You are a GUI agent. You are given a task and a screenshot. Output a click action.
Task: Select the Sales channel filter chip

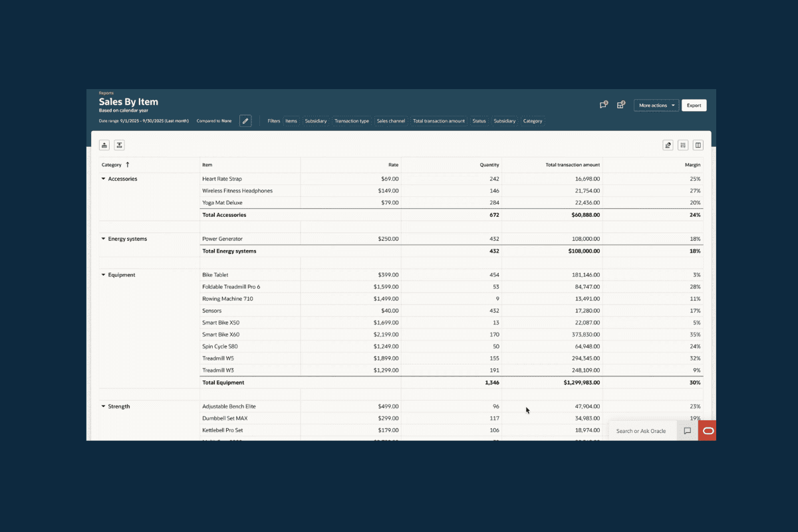pyautogui.click(x=390, y=121)
